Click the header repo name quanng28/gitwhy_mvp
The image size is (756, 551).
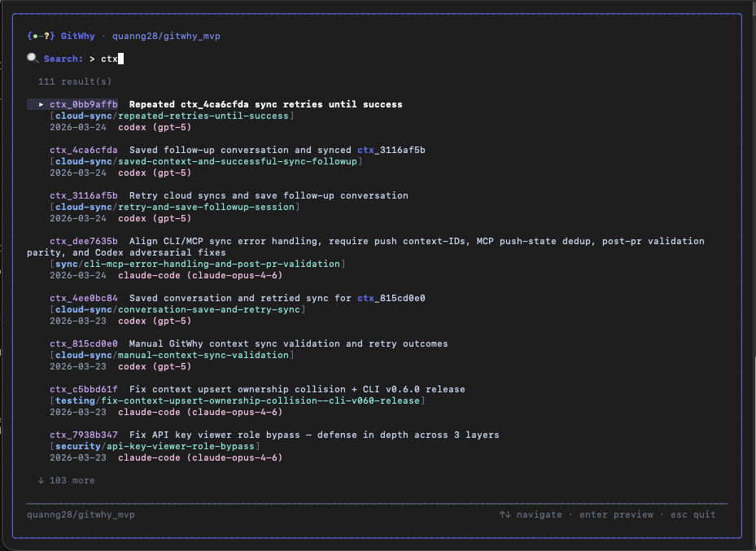(x=166, y=36)
